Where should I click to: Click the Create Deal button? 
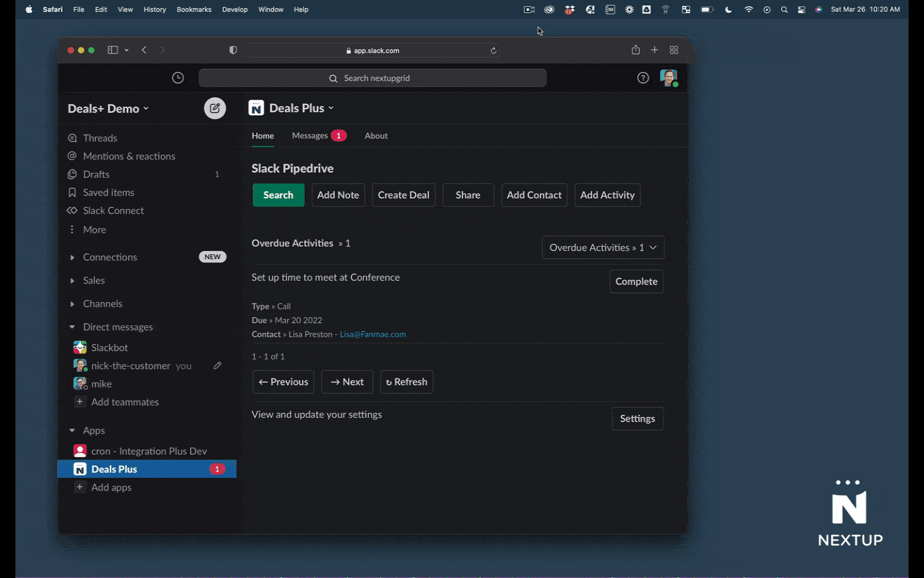coord(404,195)
